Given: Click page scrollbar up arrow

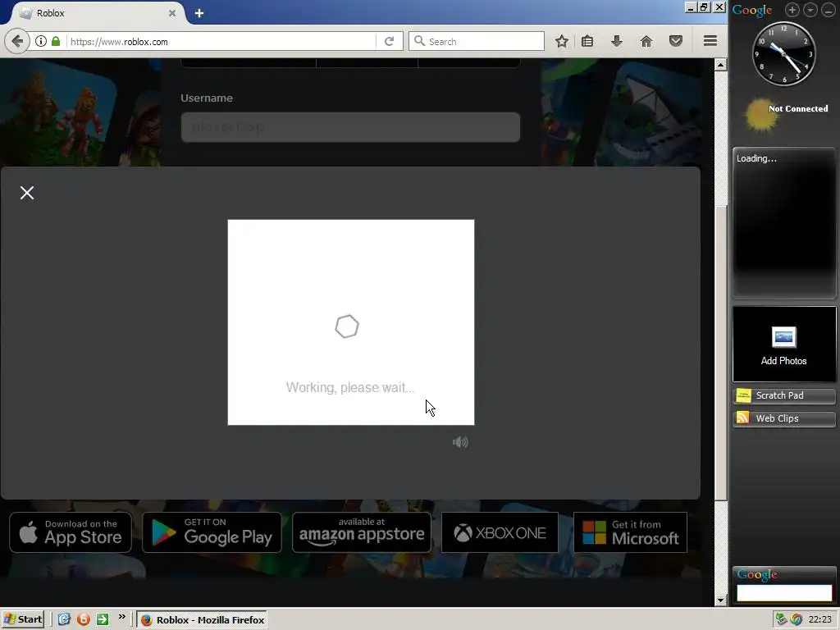Looking at the screenshot, I should pyautogui.click(x=720, y=65).
